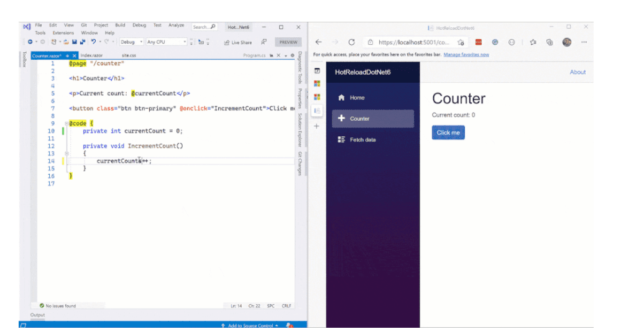Image resolution: width=644 pixels, height=334 pixels.
Task: Click the localhost address bar
Action: pos(414,42)
